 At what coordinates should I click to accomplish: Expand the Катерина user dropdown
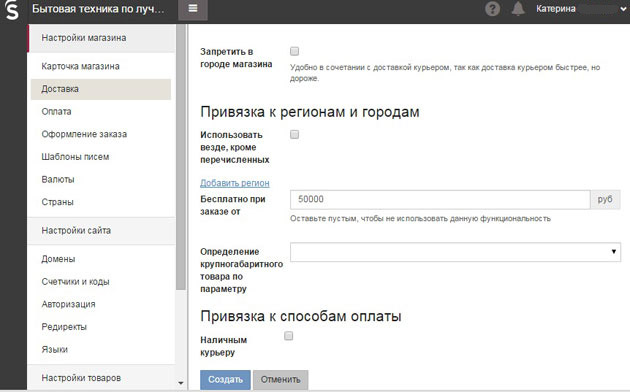coord(581,9)
